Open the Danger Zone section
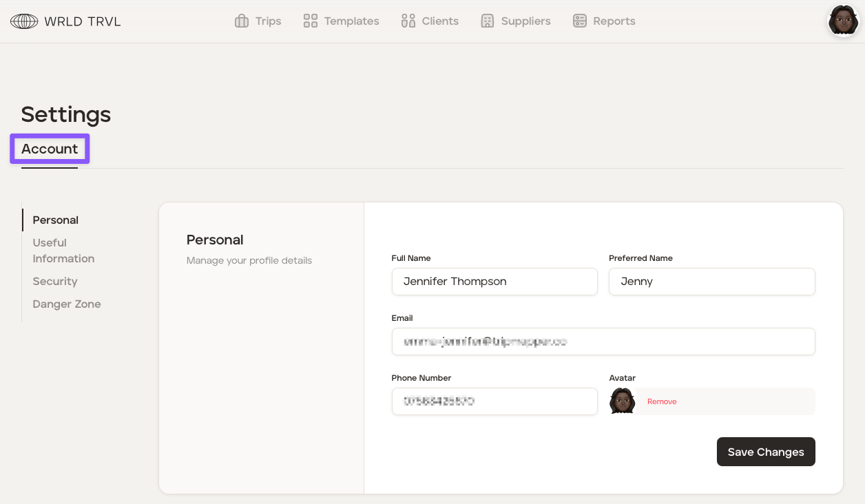 pyautogui.click(x=67, y=304)
